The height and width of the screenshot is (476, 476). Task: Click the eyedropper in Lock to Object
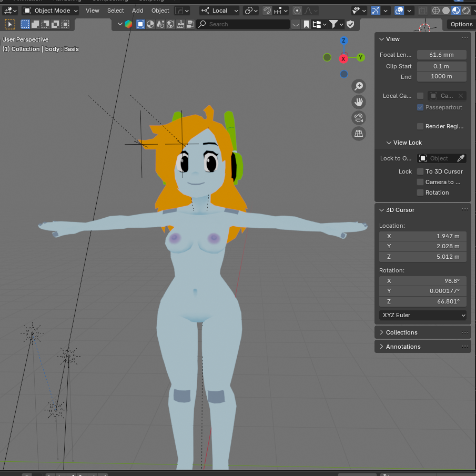coord(460,158)
